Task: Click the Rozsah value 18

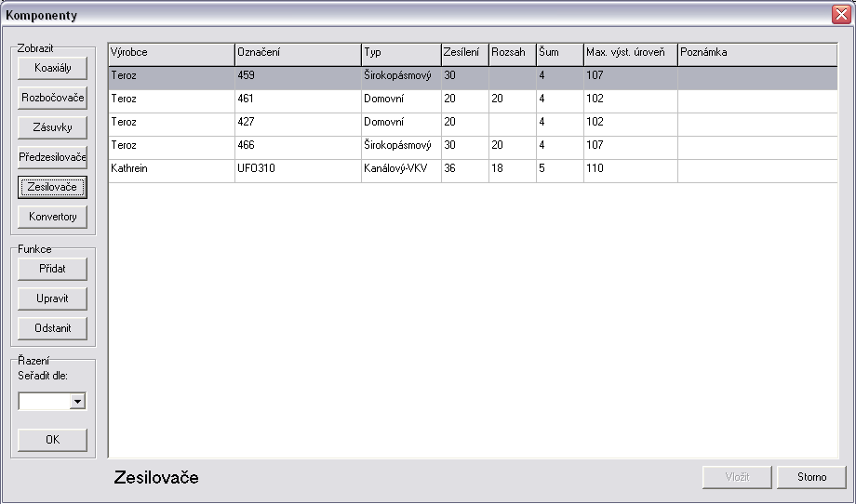Action: click(513, 171)
